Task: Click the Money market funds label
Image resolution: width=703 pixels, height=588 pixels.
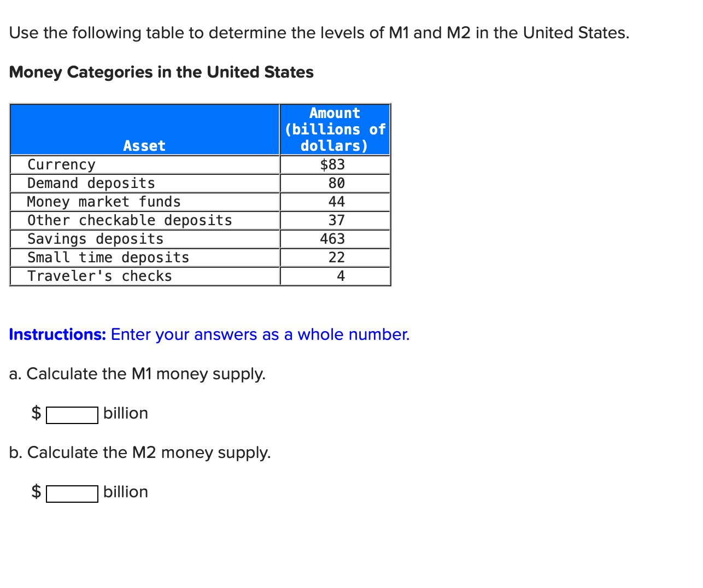Action: 104,202
